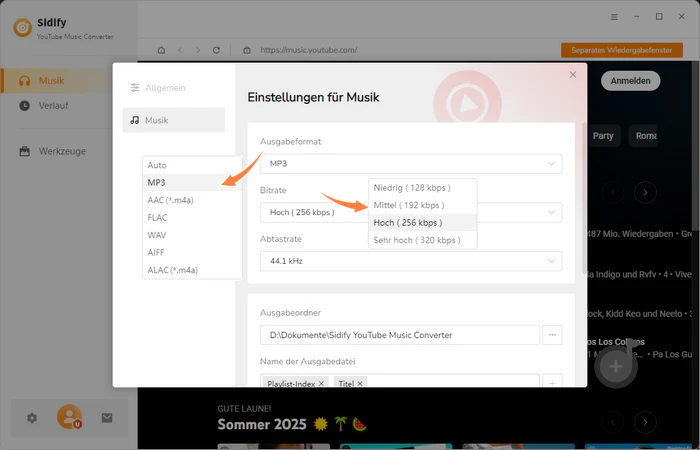Open the user account avatar
The image size is (700, 450).
click(x=69, y=417)
